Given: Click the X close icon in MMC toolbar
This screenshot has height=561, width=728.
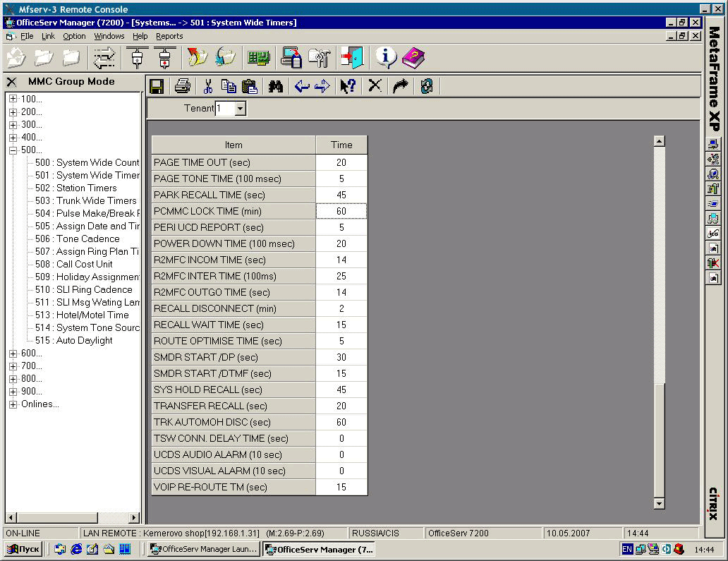Looking at the screenshot, I should (375, 85).
